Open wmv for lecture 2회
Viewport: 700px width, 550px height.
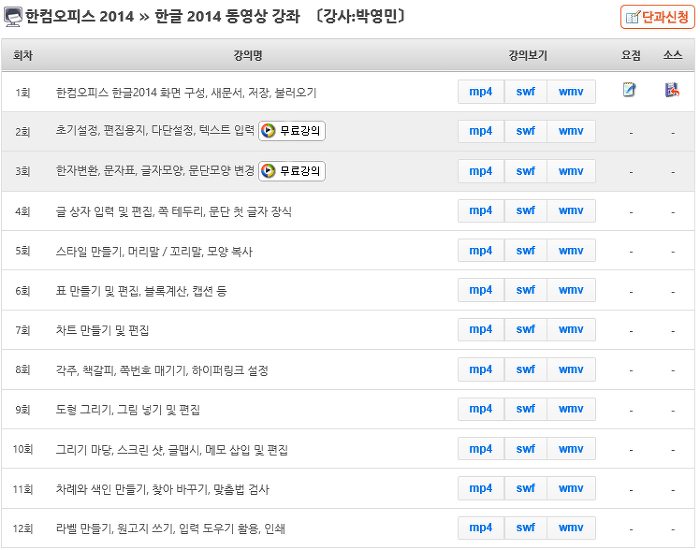coord(571,131)
